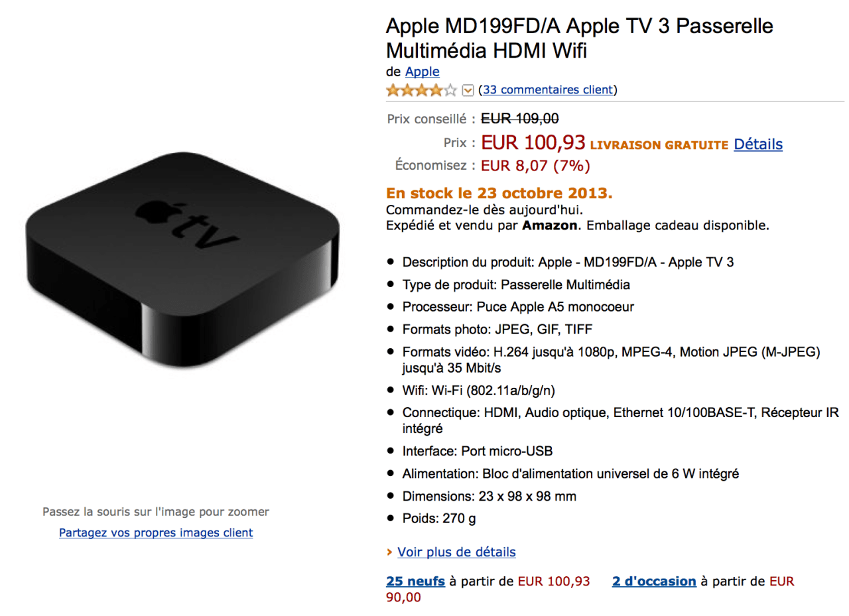
Task: Open the rating breakdown dropdown arrow
Action: (468, 90)
